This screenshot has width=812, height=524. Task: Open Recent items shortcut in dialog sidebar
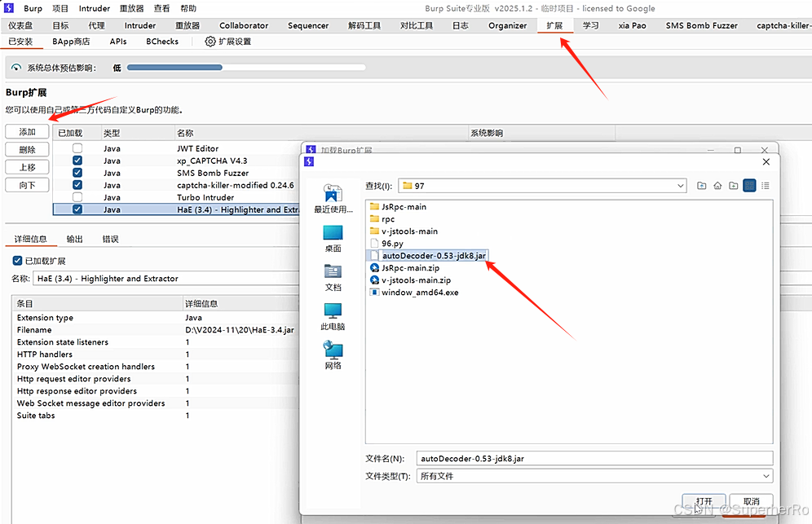[x=333, y=199]
